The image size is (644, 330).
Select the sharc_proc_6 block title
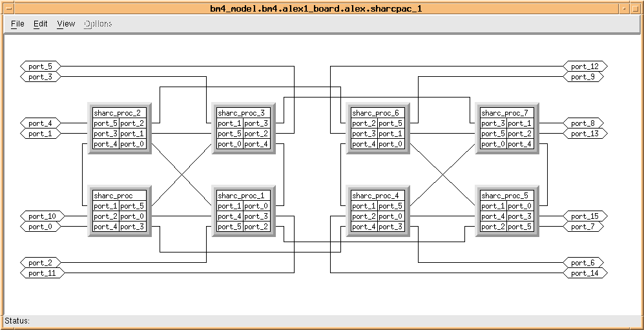click(x=378, y=113)
